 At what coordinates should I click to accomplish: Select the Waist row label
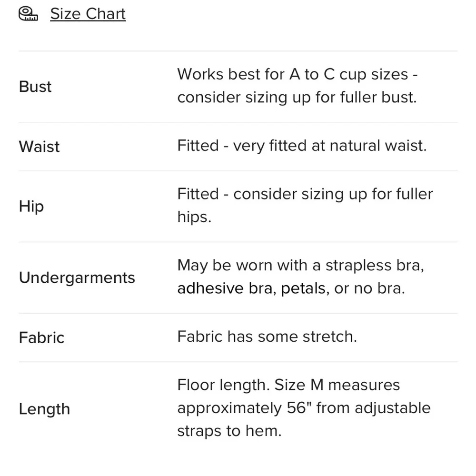click(x=39, y=146)
